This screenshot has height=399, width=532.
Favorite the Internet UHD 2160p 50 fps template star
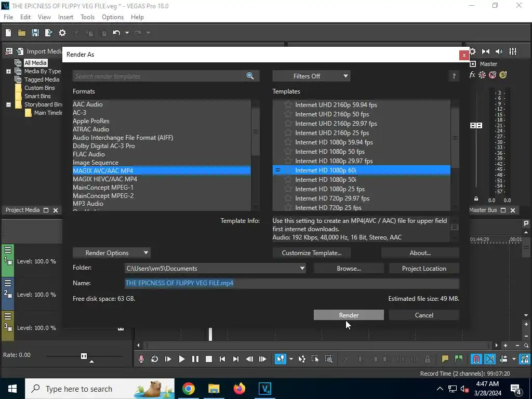point(288,114)
